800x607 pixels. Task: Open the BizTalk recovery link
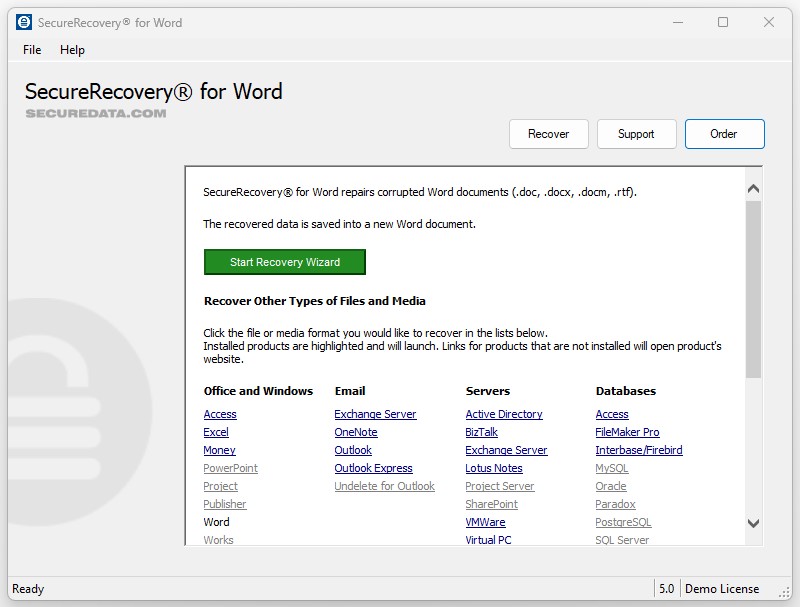pyautogui.click(x=481, y=432)
